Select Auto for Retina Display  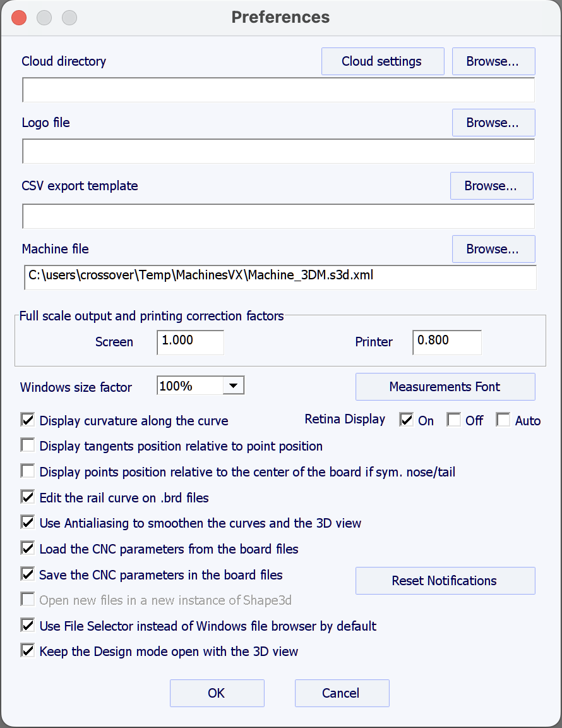[x=503, y=420]
